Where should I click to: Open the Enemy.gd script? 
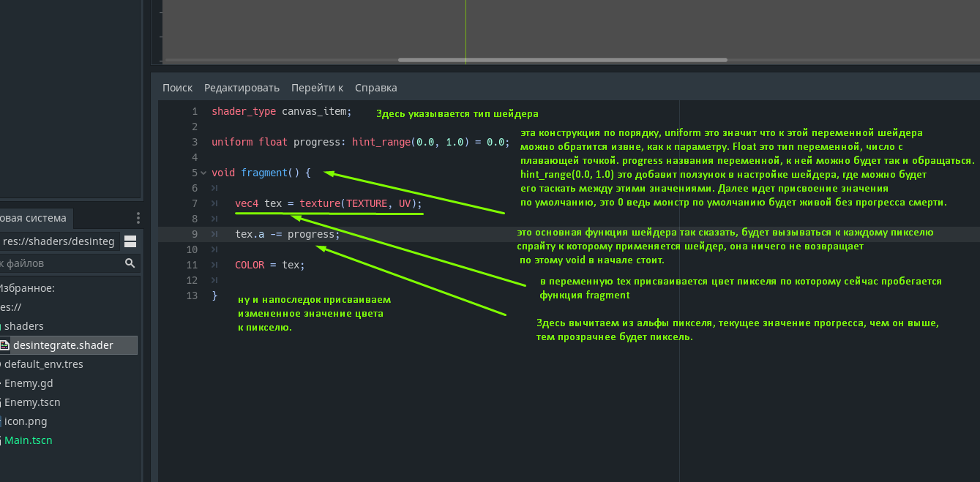pyautogui.click(x=28, y=383)
